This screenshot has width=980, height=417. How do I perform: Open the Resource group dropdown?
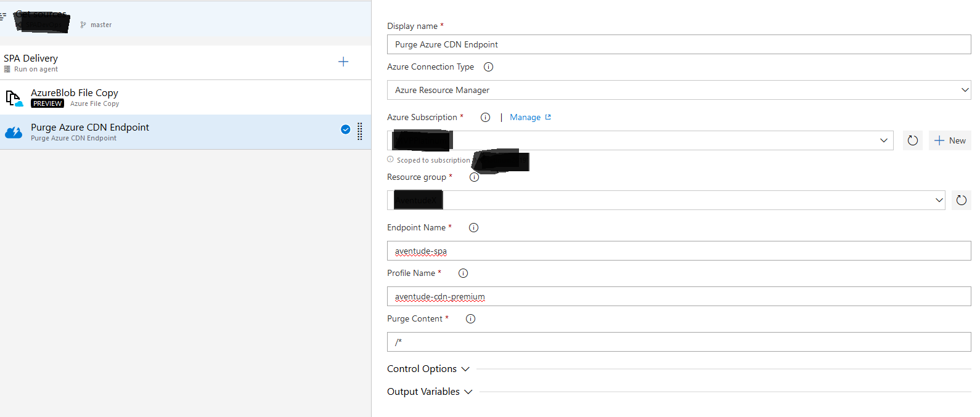pos(666,200)
